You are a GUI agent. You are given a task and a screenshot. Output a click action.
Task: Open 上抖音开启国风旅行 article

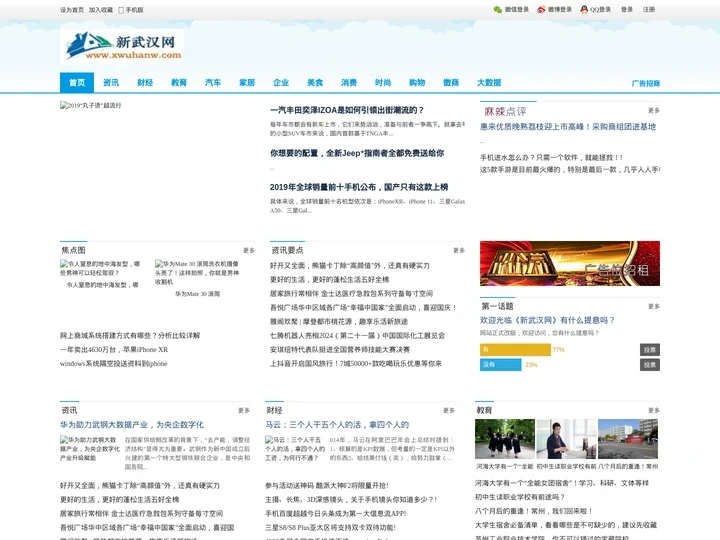coord(356,364)
